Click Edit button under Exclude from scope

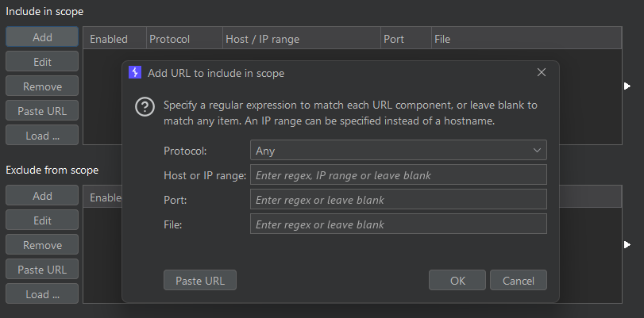point(42,220)
